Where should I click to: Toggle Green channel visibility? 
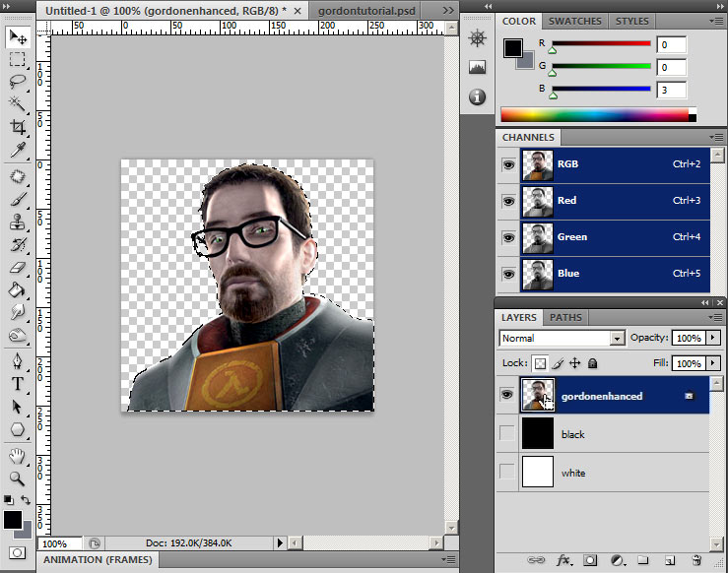[x=508, y=237]
